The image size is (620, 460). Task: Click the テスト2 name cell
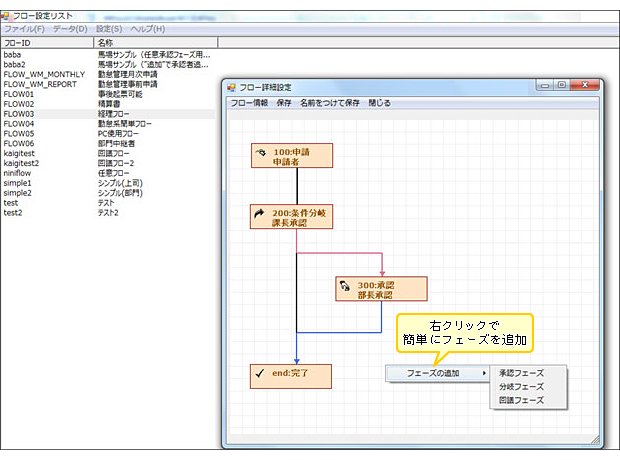[x=108, y=213]
